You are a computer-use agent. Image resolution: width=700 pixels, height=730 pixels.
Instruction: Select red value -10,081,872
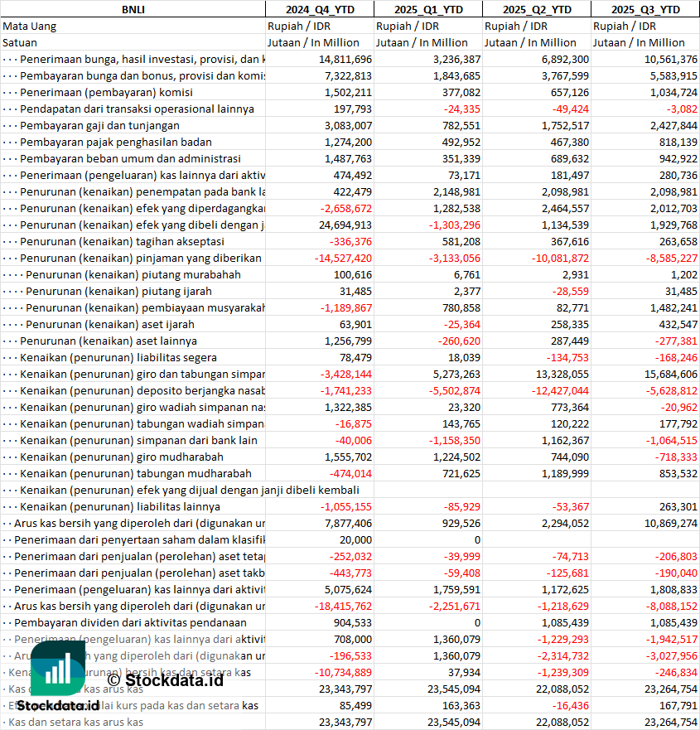pyautogui.click(x=560, y=259)
